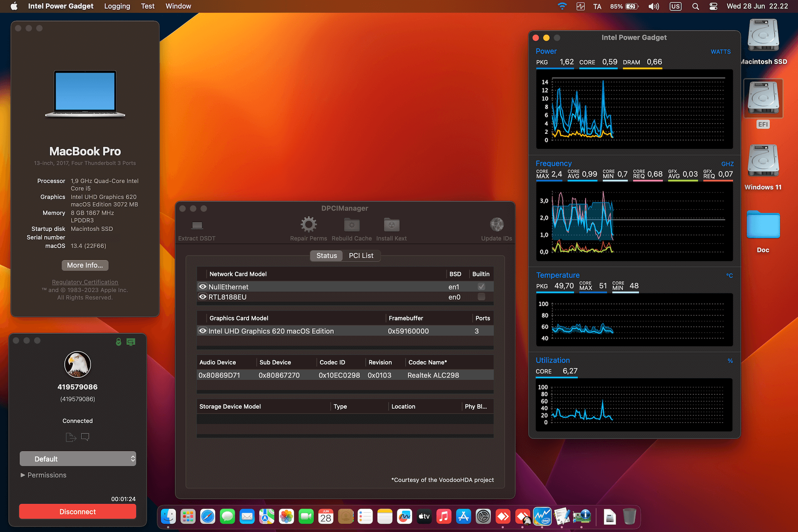Toggle Builtin checkbox for RTL8188EU

481,297
